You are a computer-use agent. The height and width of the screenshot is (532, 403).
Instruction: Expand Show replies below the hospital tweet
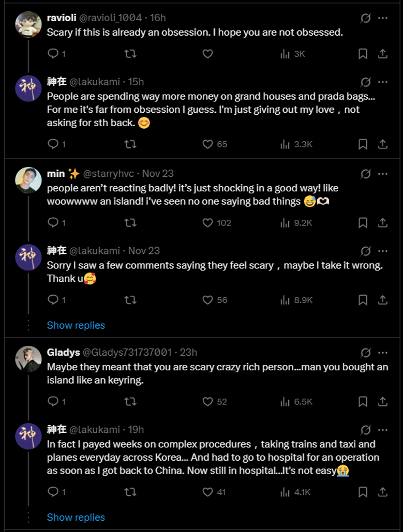point(76,517)
